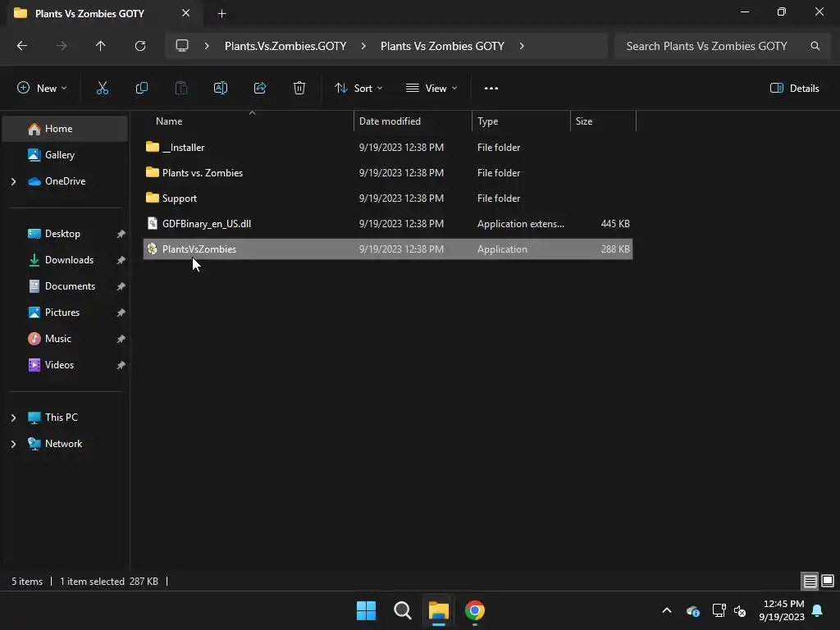
Task: Open Pictures quick access folder
Action: coord(65,313)
